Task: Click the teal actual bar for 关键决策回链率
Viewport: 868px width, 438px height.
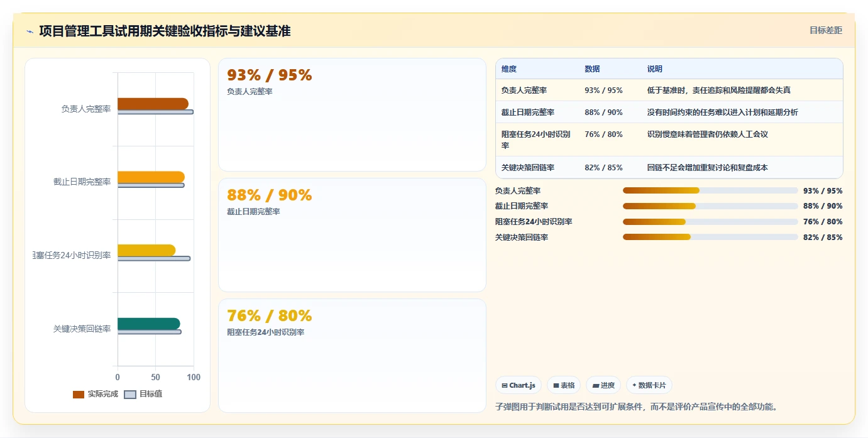Action: tap(148, 324)
